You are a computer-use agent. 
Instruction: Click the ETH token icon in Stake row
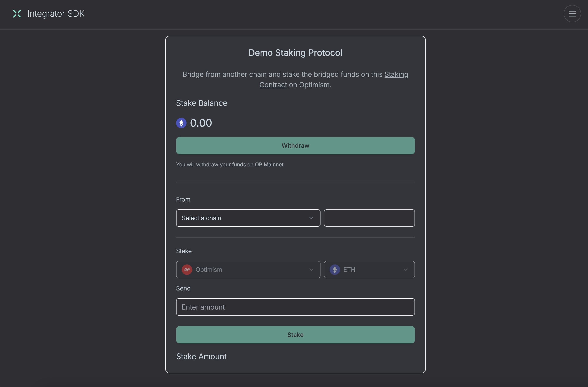click(x=335, y=269)
